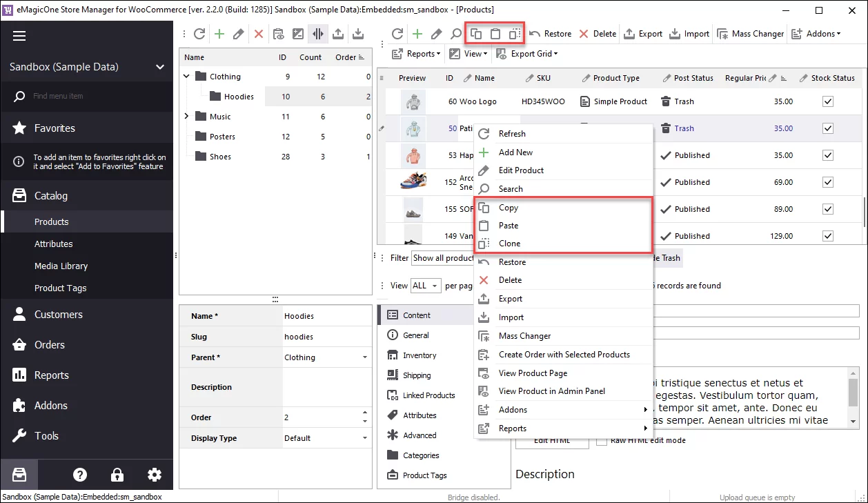Viewport: 868px width, 503px height.
Task: Click the lock icon in bottom sidebar
Action: click(x=117, y=475)
